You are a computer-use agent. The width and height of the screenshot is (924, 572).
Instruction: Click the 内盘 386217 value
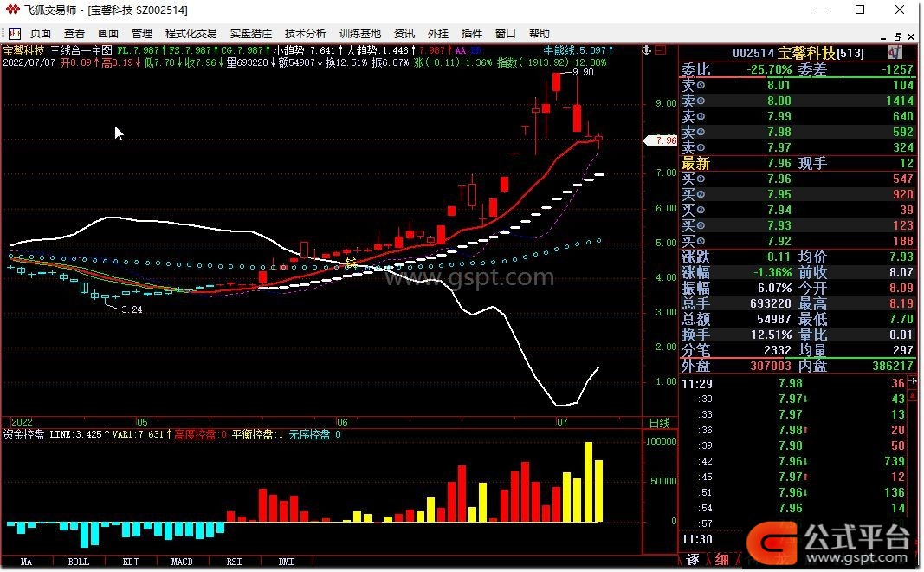(893, 367)
